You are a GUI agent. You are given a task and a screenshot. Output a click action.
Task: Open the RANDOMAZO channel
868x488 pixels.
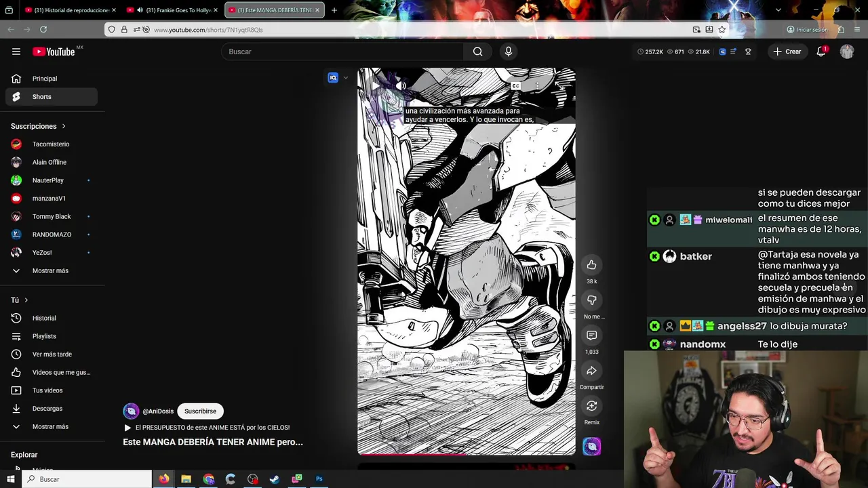pyautogui.click(x=52, y=235)
